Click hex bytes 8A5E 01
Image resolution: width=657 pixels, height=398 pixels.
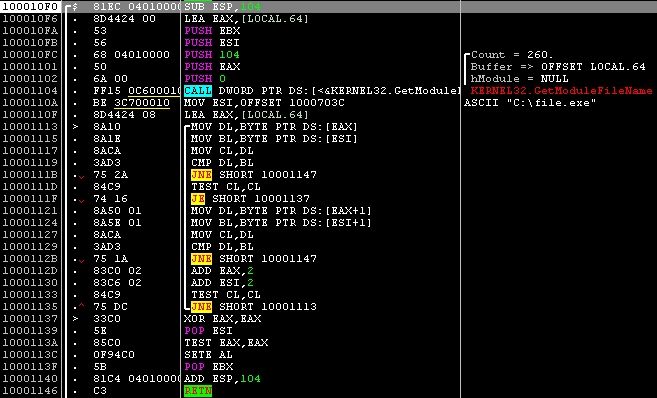pos(117,223)
